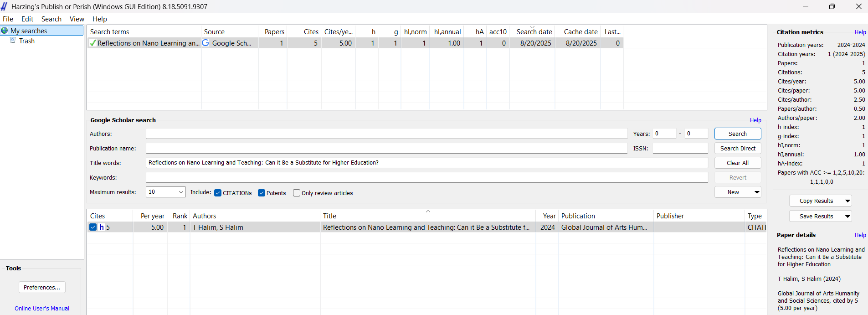Click the Google Scholar G icon in Source column
Viewport: 868px width, 315px height.
(x=205, y=43)
